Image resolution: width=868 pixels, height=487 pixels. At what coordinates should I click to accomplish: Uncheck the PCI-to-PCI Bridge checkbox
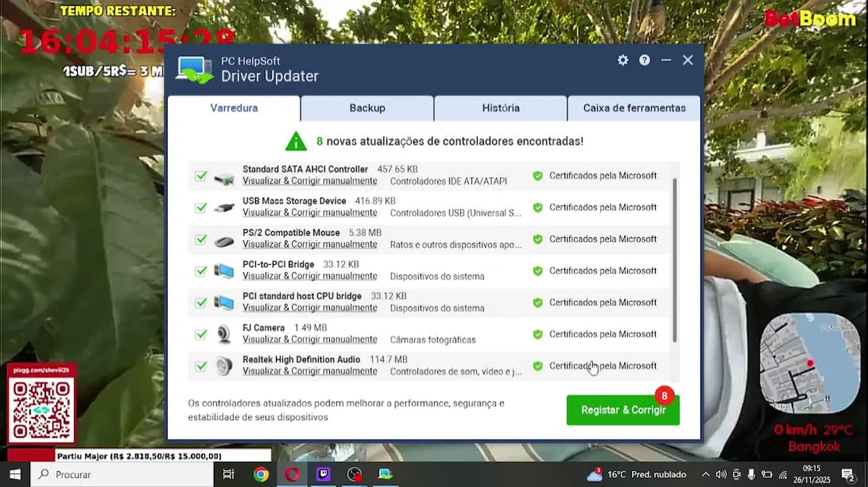click(x=201, y=271)
